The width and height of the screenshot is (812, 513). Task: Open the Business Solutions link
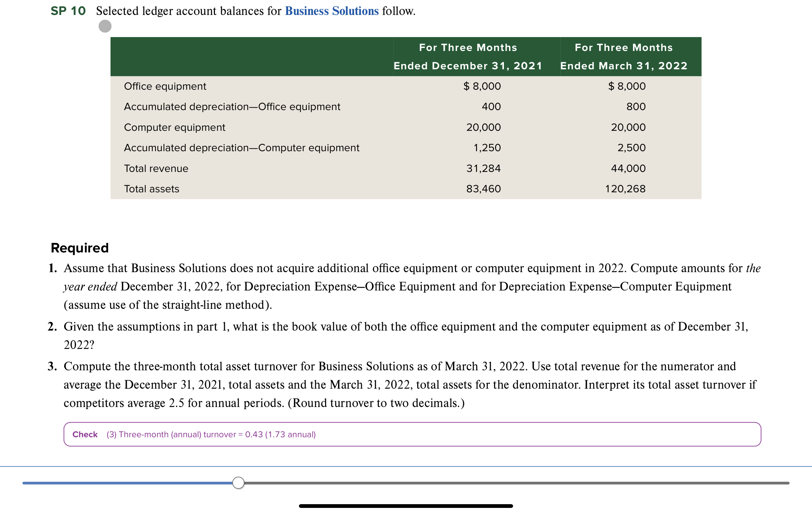pos(332,11)
